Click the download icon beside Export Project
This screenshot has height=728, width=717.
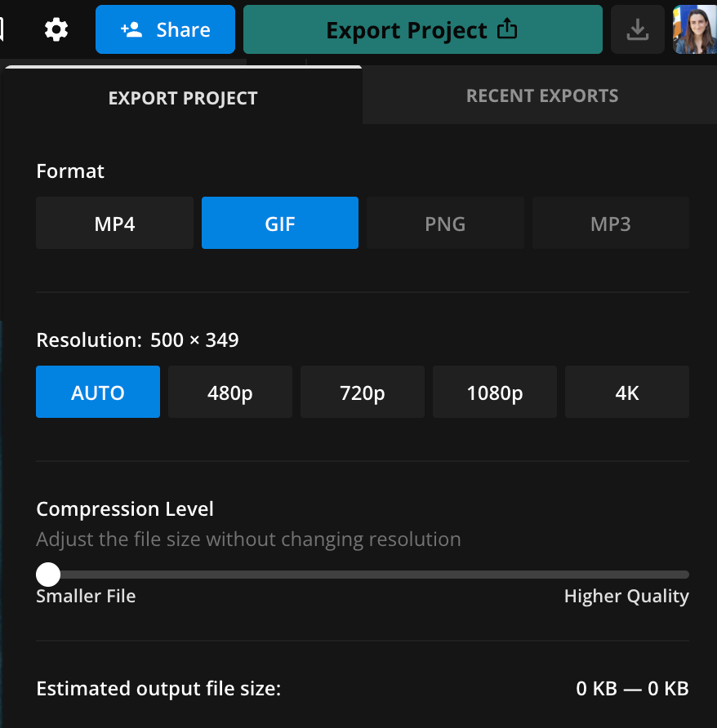click(x=637, y=30)
